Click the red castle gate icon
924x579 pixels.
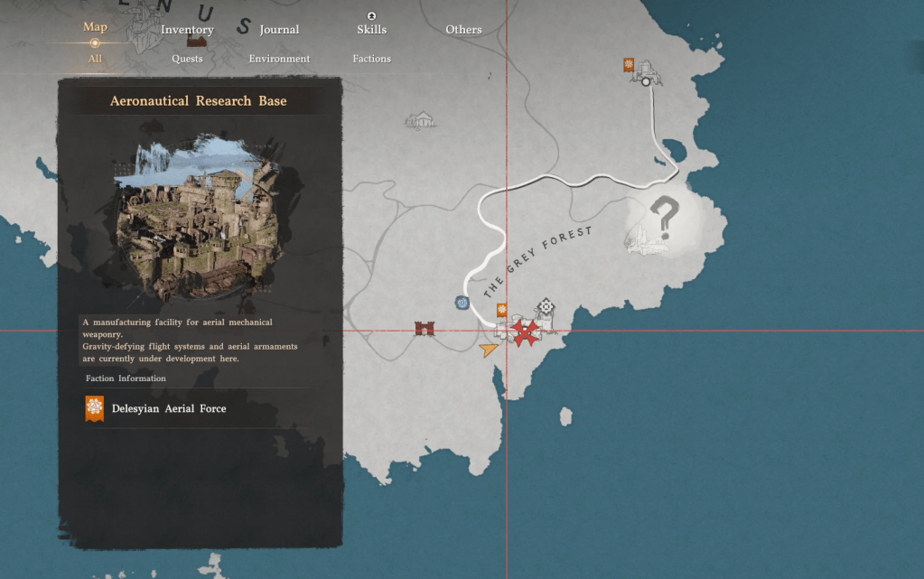[x=425, y=328]
